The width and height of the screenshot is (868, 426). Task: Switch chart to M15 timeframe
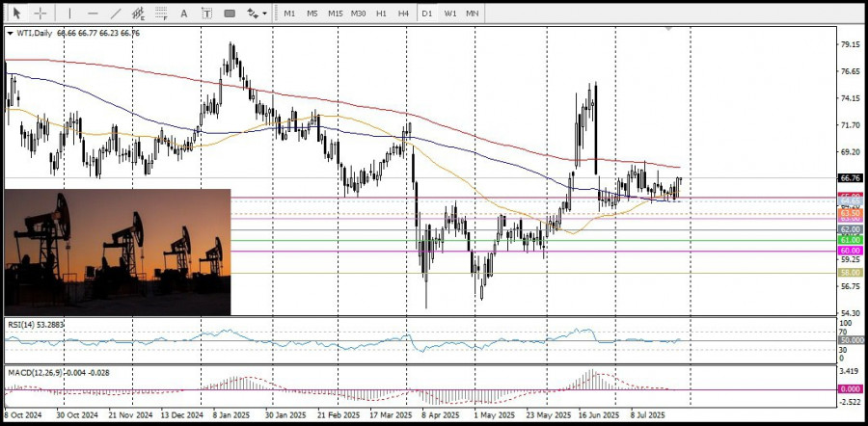coord(335,13)
